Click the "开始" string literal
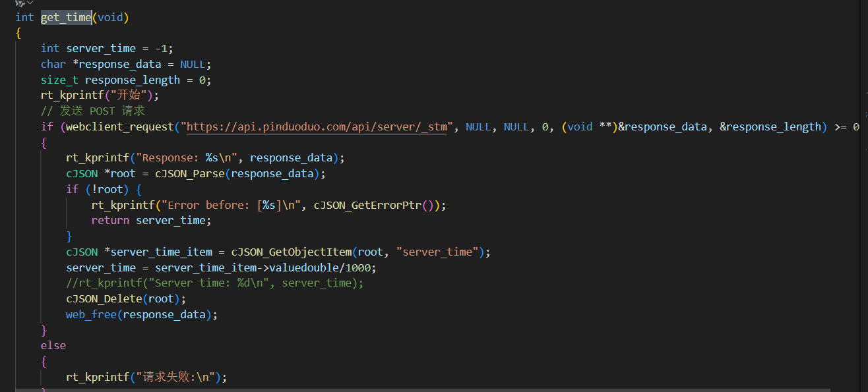The image size is (868, 392). [x=135, y=96]
